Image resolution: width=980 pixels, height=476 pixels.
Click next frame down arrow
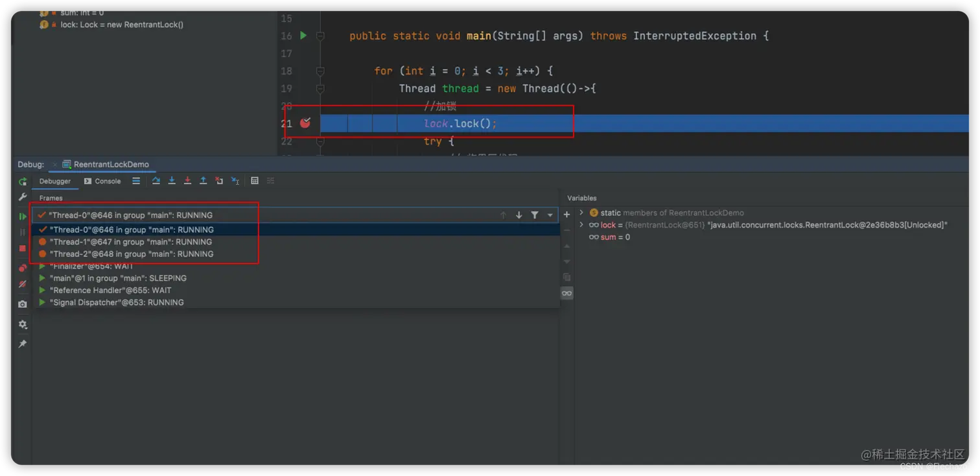519,215
